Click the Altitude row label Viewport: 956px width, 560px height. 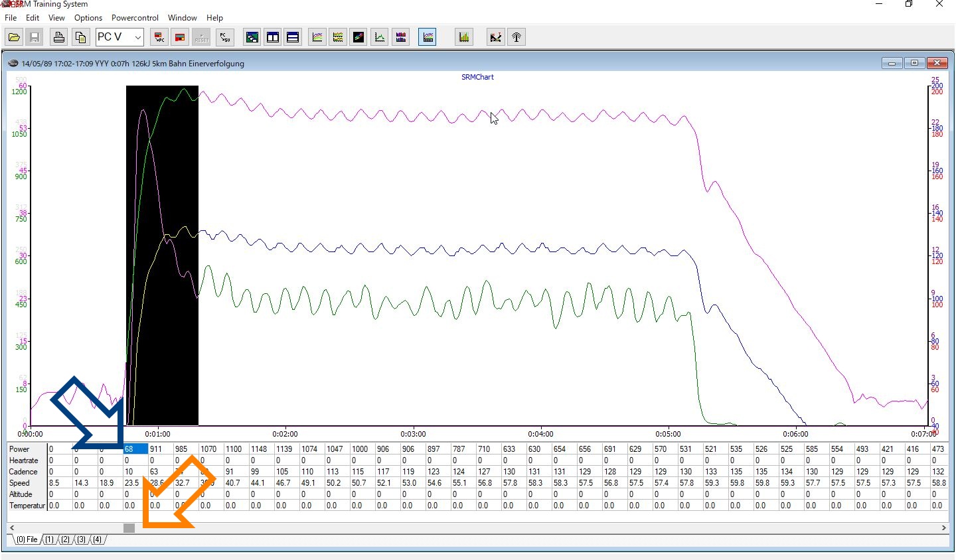pyautogui.click(x=27, y=494)
